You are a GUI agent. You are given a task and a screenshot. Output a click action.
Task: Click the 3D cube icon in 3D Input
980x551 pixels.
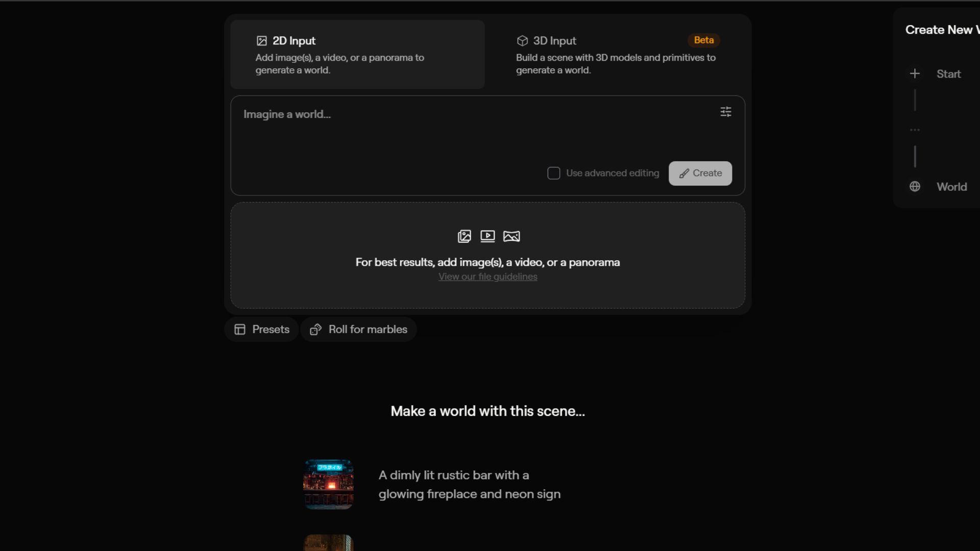[522, 41]
